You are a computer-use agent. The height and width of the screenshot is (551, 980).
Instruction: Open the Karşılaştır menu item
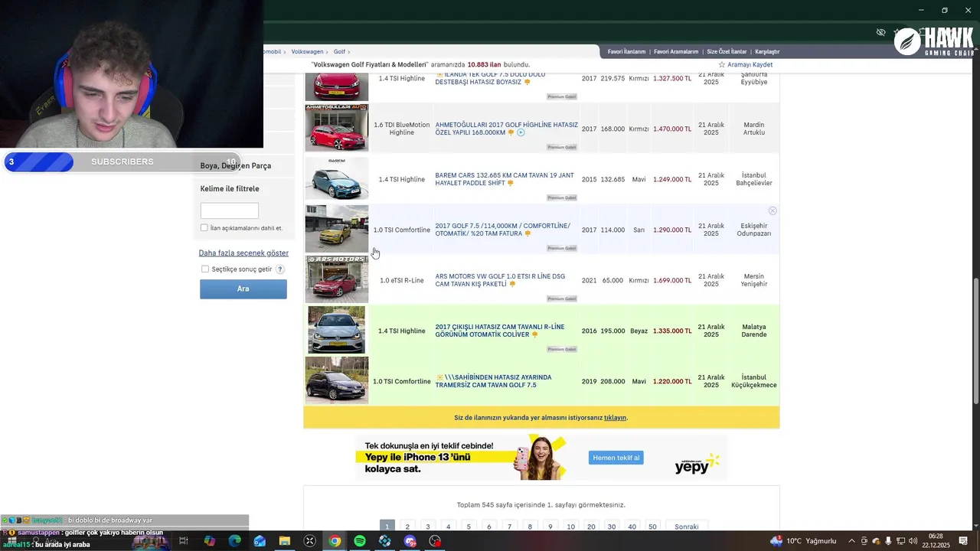(x=767, y=52)
